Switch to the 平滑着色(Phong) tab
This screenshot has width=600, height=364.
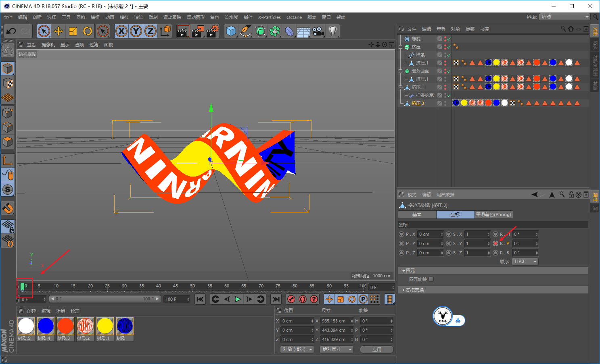[493, 215]
